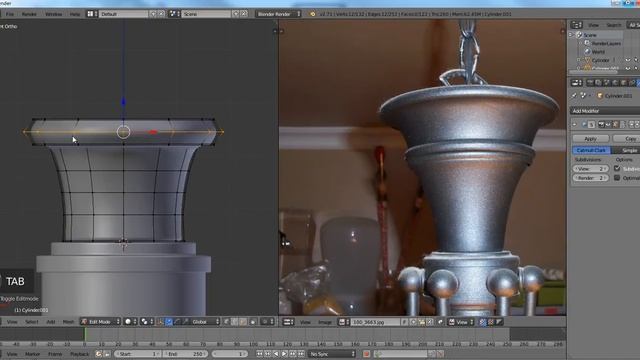This screenshot has height=360, width=640.
Task: Select face select mode icon
Action: click(243, 322)
